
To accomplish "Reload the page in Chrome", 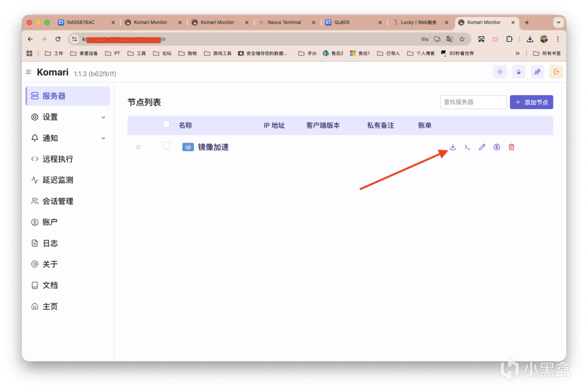I will pos(58,39).
